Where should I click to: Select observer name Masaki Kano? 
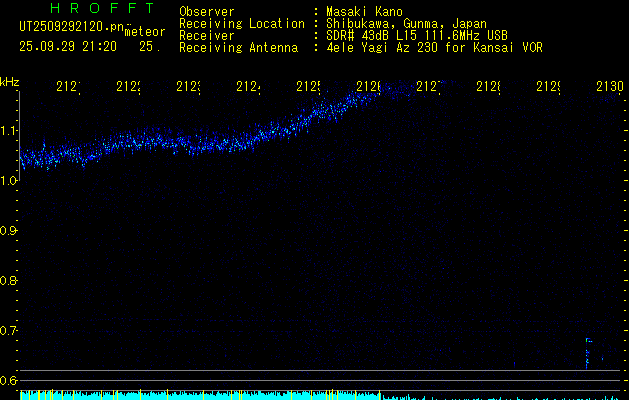365,11
